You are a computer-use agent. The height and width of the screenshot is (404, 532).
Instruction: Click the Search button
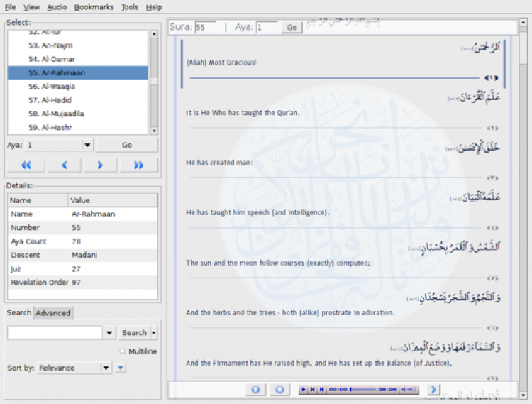(x=134, y=332)
